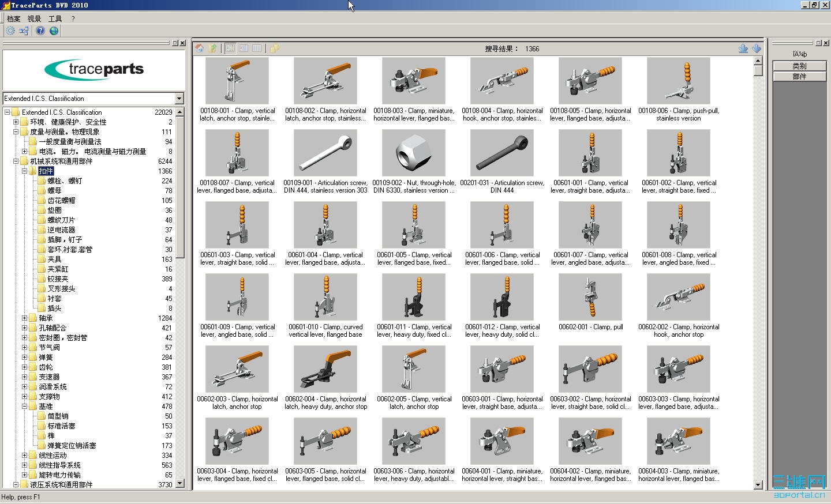This screenshot has height=504, width=831.
Task: Expand the 线性运动 tree node
Action: (25, 456)
